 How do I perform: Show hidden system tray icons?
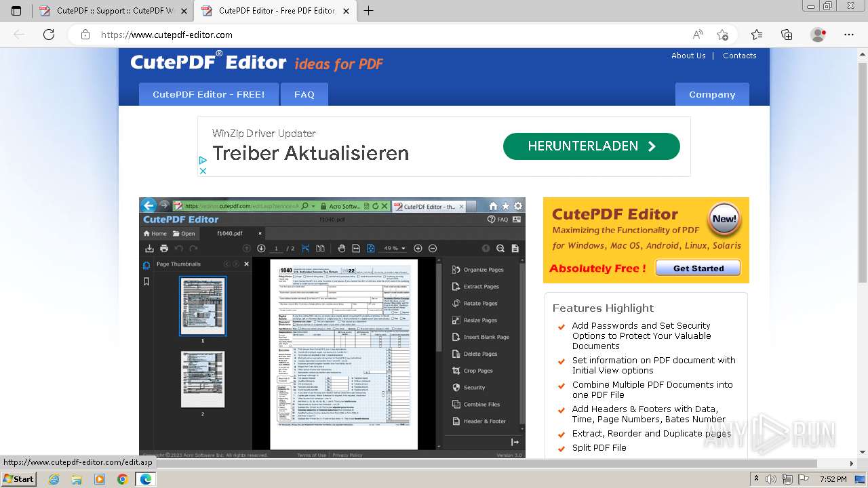756,479
